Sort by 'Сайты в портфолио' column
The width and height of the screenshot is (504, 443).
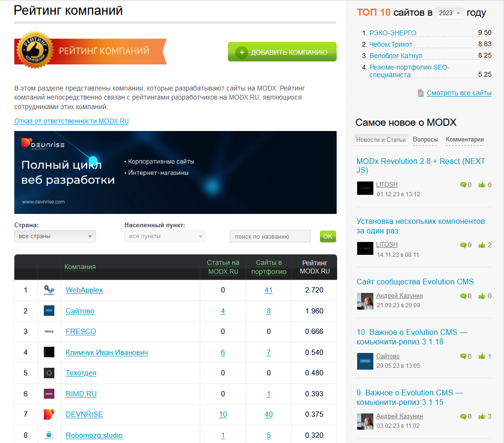[269, 267]
